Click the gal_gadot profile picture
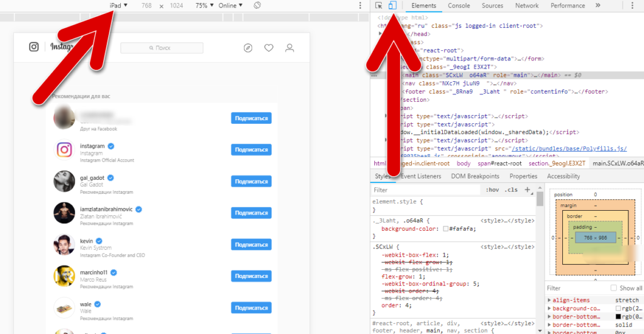The height and width of the screenshot is (334, 644). tap(64, 181)
